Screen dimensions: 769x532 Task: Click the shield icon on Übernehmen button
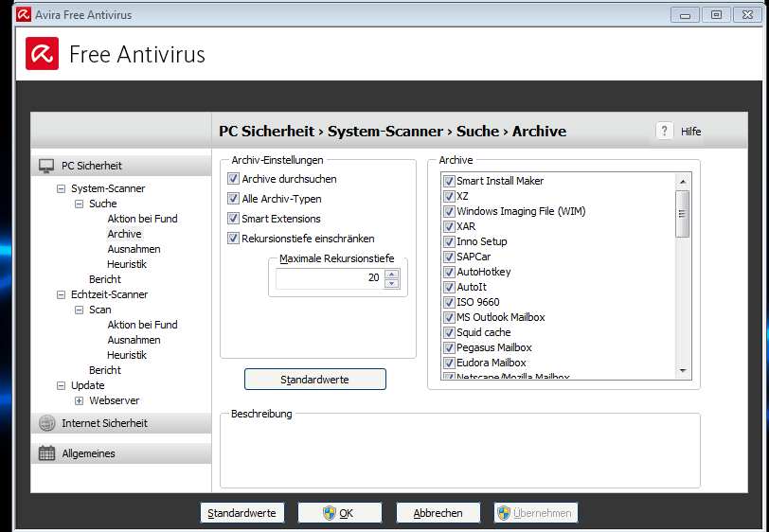click(504, 513)
